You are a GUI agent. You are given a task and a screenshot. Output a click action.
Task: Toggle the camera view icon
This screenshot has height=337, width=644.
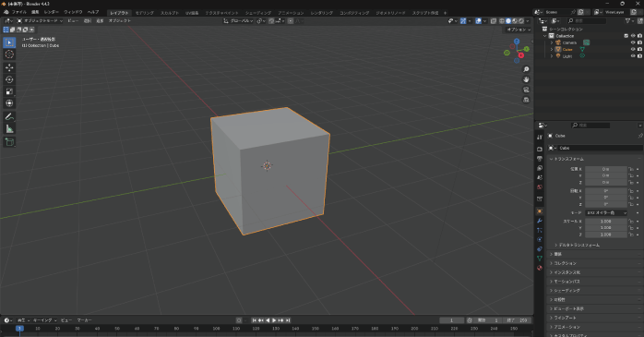(526, 90)
